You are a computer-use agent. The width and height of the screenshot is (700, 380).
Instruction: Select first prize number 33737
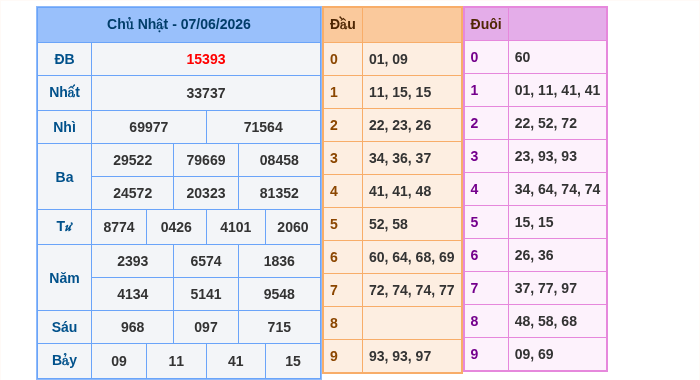click(x=206, y=93)
